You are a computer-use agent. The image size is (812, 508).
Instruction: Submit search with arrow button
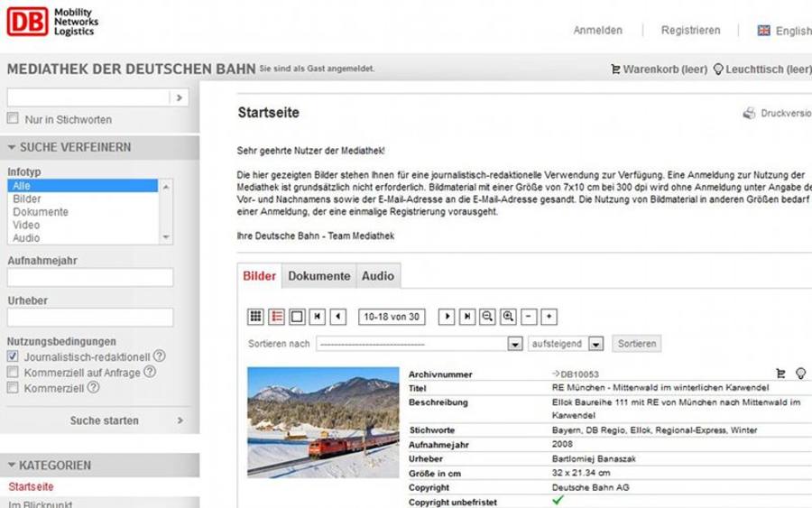pos(180,97)
